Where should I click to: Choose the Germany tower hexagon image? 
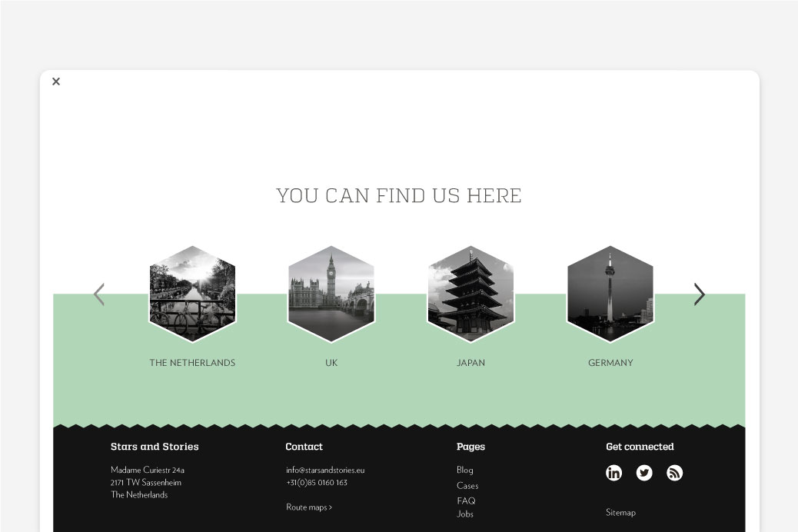[610, 294]
